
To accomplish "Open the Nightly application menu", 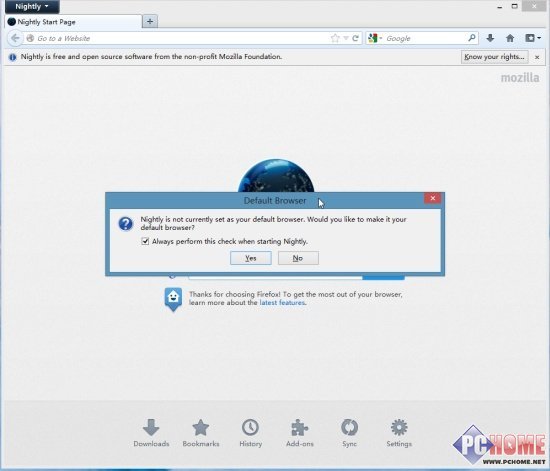I will click(x=32, y=6).
